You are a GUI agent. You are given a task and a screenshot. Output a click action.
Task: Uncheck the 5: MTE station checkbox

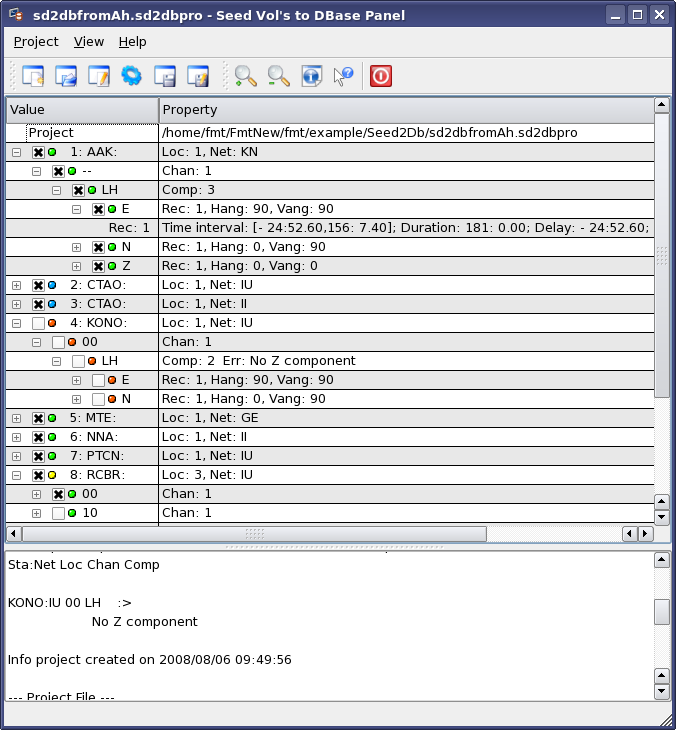38,418
